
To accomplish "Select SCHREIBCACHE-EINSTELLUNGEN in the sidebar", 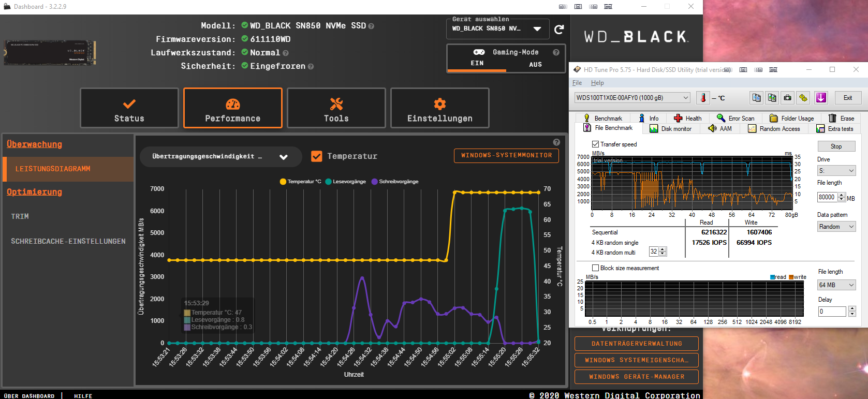I will pyautogui.click(x=68, y=241).
